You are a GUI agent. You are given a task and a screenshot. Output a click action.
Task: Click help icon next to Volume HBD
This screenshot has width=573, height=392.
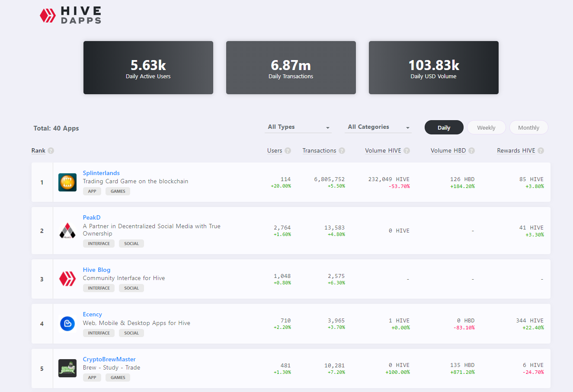pyautogui.click(x=472, y=151)
